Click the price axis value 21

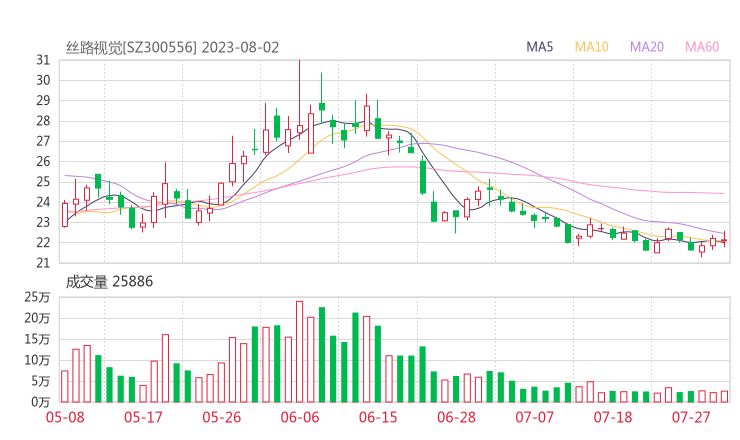tap(43, 263)
